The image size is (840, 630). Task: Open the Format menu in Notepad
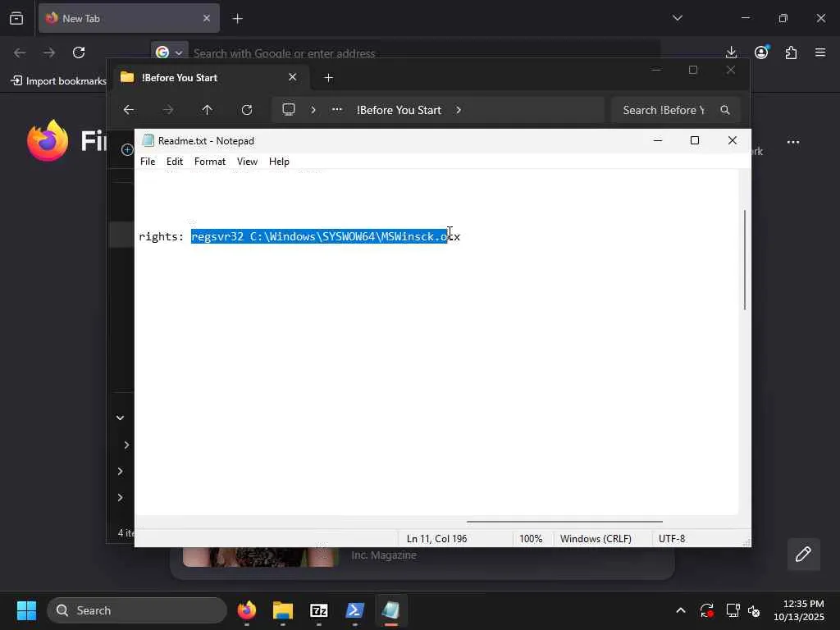(209, 162)
